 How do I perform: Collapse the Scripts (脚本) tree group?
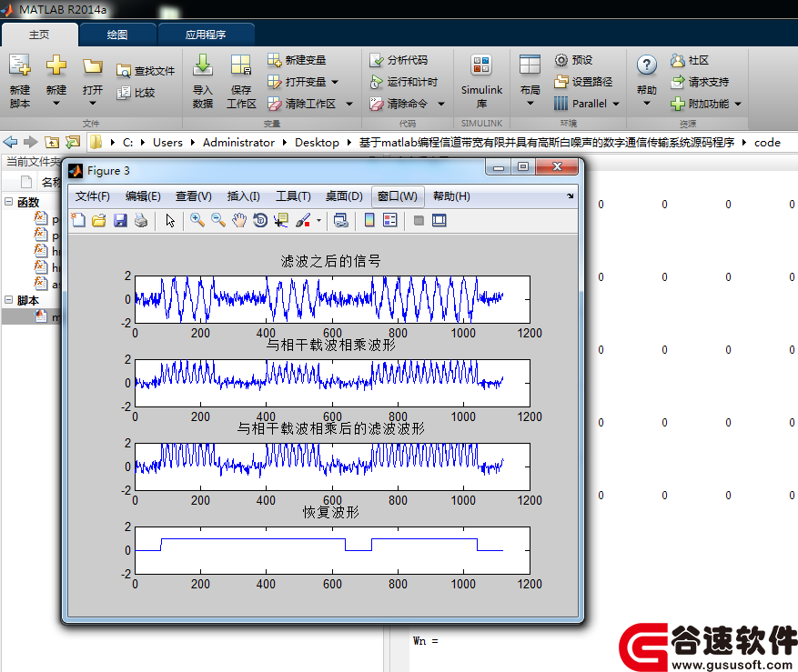[9, 300]
